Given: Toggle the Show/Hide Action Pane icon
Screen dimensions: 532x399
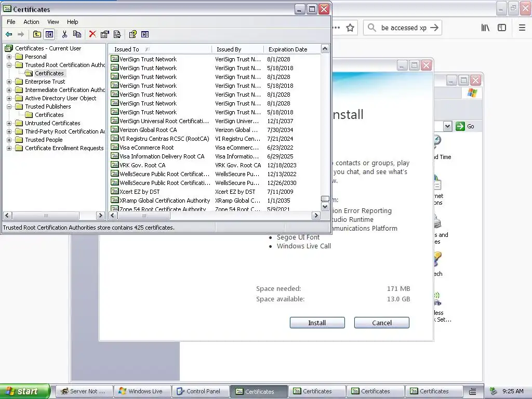Looking at the screenshot, I should [145, 34].
